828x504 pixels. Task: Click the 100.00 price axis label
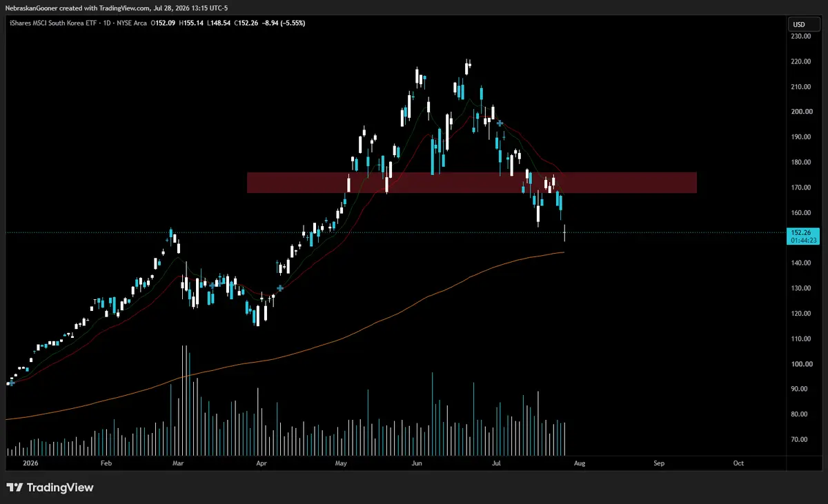[800, 364]
